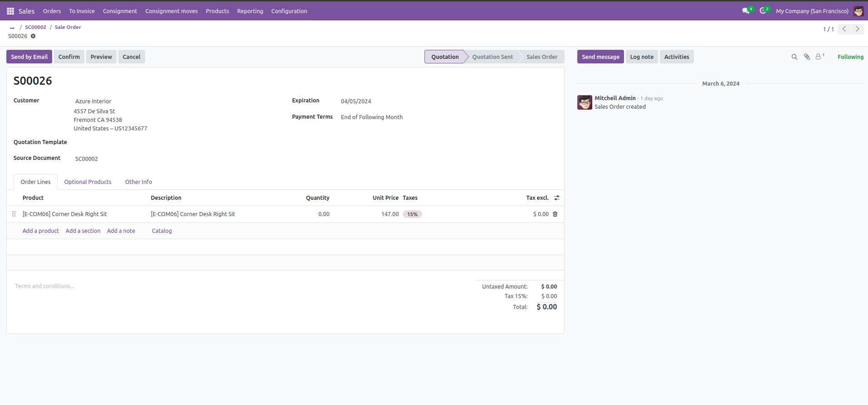Viewport: 868px width, 405px height.
Task: Go to the previous record arrow
Action: 844,29
